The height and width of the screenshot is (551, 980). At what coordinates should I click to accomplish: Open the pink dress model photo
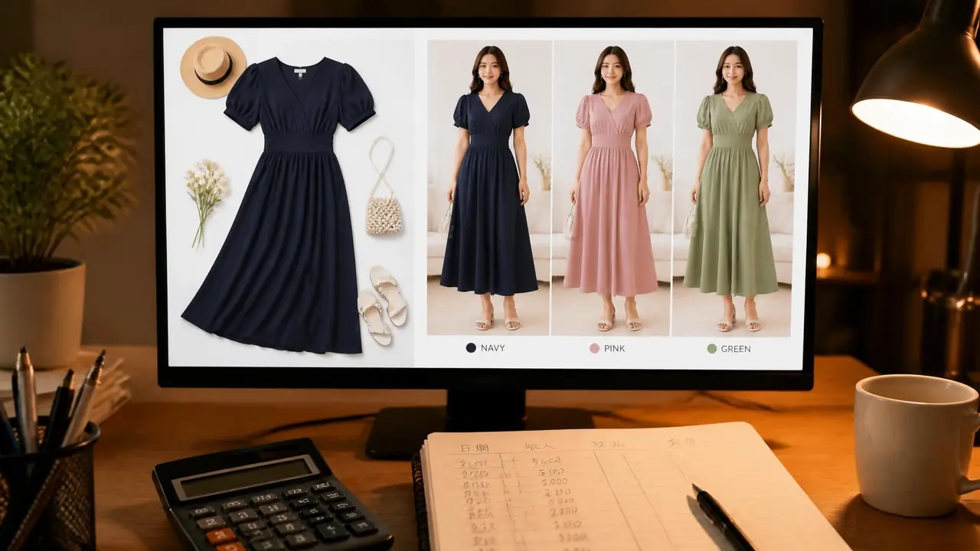(612, 188)
